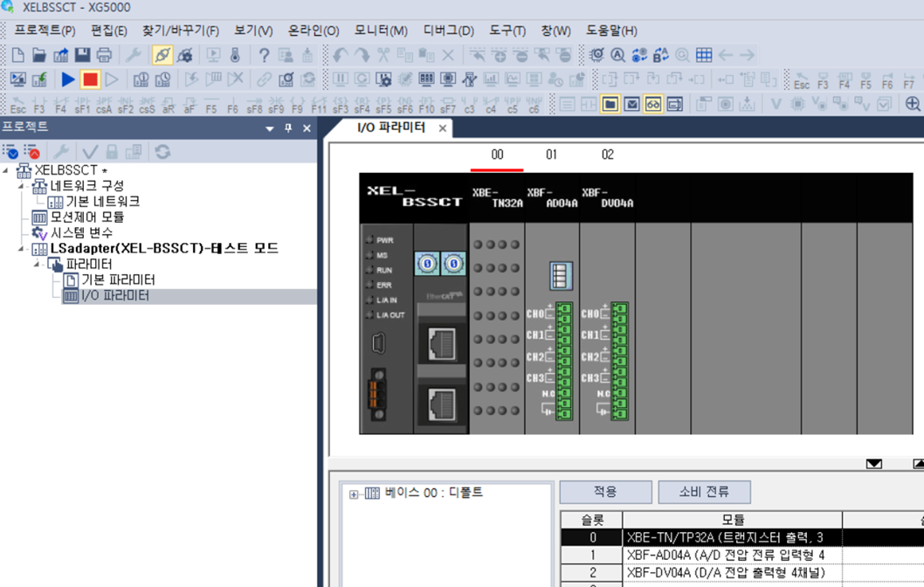Image resolution: width=924 pixels, height=587 pixels.
Task: Switch to base tab 01
Action: click(551, 155)
